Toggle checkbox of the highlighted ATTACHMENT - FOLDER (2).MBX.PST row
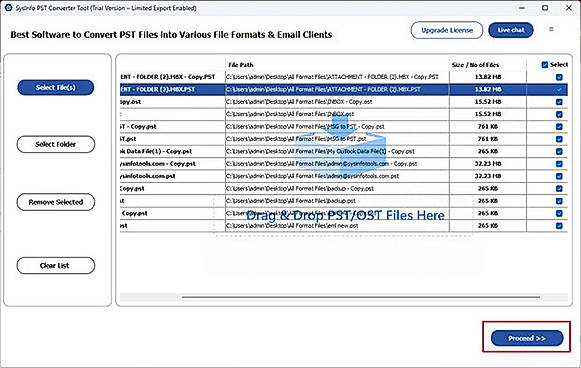581x368 pixels. 559,89
